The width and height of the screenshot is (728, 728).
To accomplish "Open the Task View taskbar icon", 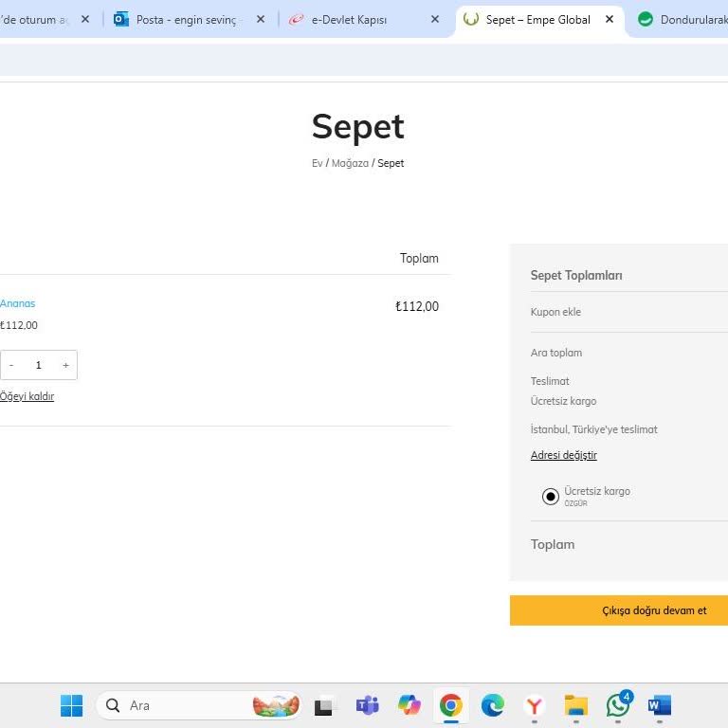I will pos(323,706).
